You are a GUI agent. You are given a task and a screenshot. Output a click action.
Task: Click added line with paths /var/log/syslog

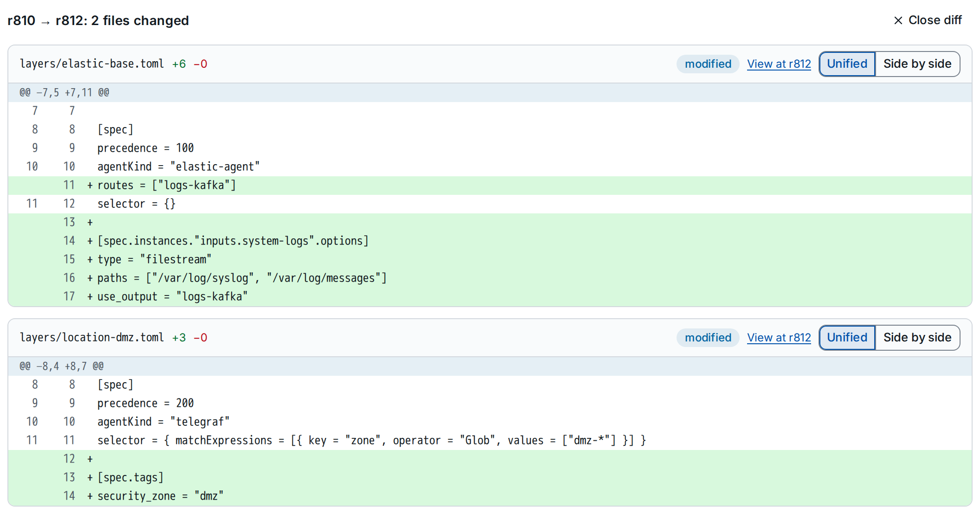(x=490, y=278)
